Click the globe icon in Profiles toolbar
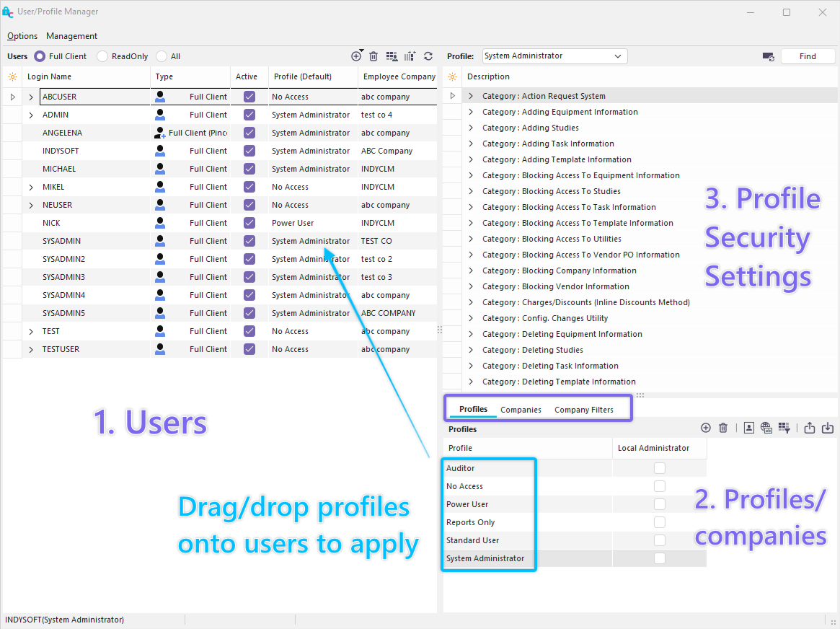This screenshot has height=629, width=840. tap(766, 428)
